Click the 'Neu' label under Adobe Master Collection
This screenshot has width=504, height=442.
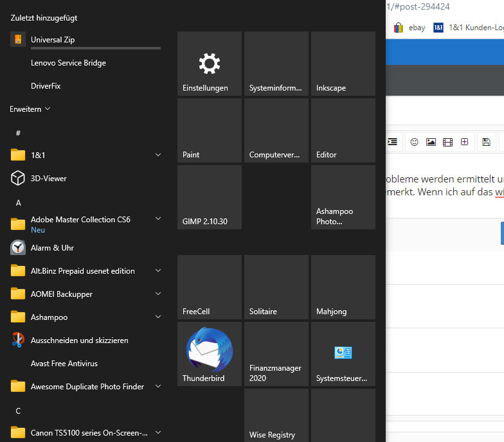point(38,230)
